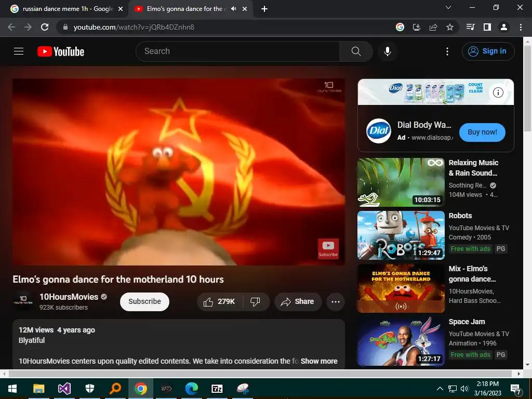This screenshot has height=399, width=532.
Task: Subscribe to 10HoursMovies channel
Action: click(144, 302)
